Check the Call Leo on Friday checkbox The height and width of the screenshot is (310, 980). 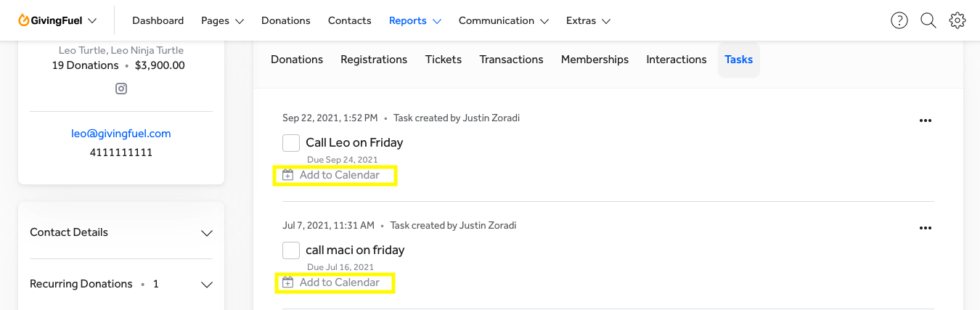(291, 142)
